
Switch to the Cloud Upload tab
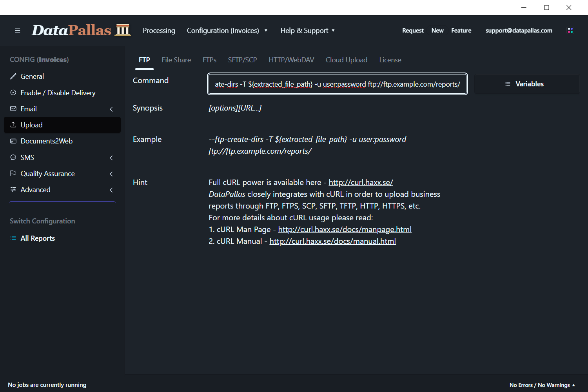pos(347,60)
